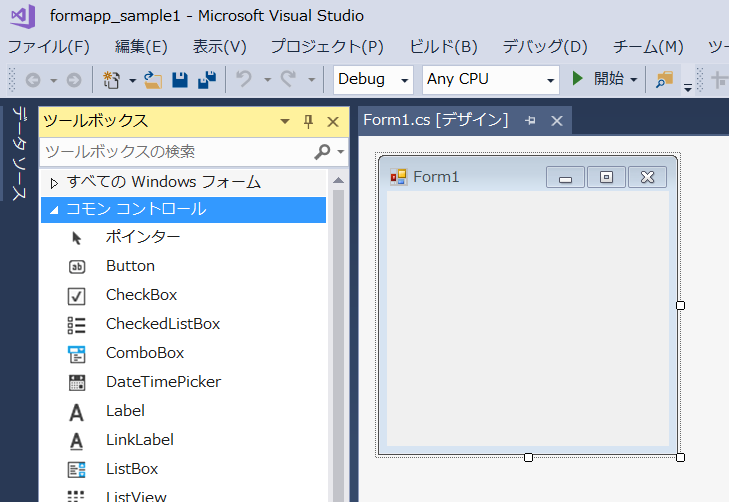Screen dimensions: 729x502
Task: Click the Visual Studio logo icon
Action: pyautogui.click(x=23, y=16)
